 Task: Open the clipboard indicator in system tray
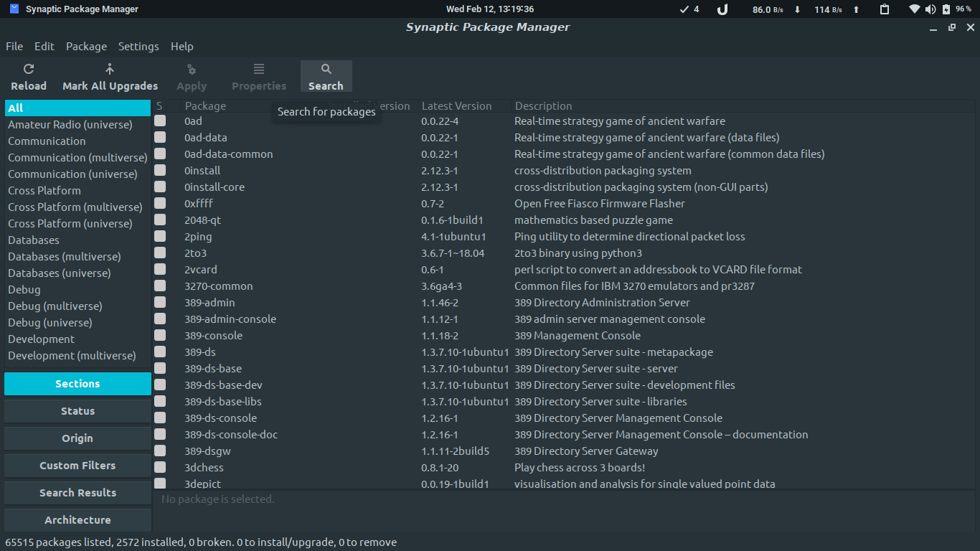(885, 9)
